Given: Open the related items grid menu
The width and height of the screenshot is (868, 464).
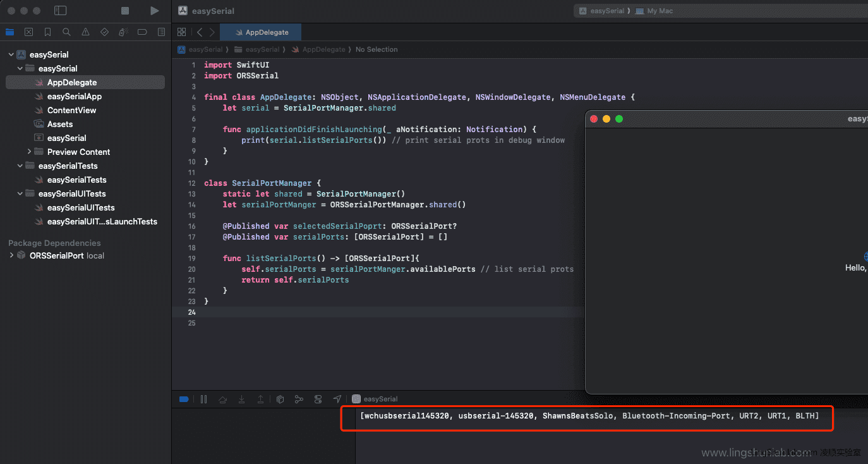Looking at the screenshot, I should coord(182,32).
